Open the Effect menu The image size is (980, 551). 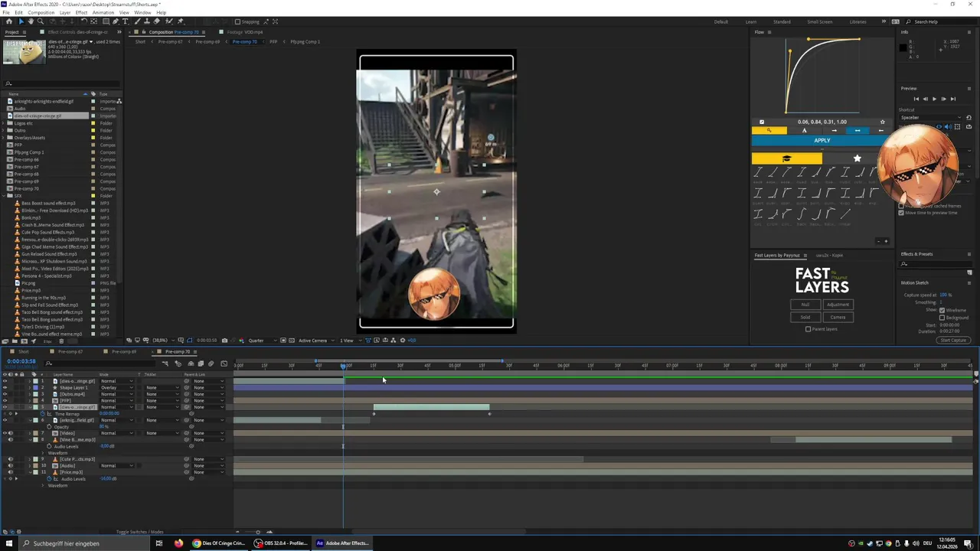coord(81,12)
